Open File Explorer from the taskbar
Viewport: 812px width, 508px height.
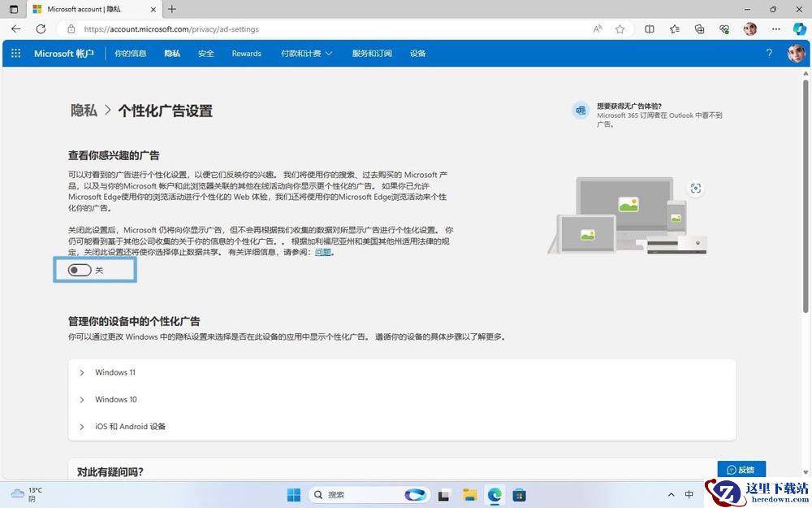[469, 494]
